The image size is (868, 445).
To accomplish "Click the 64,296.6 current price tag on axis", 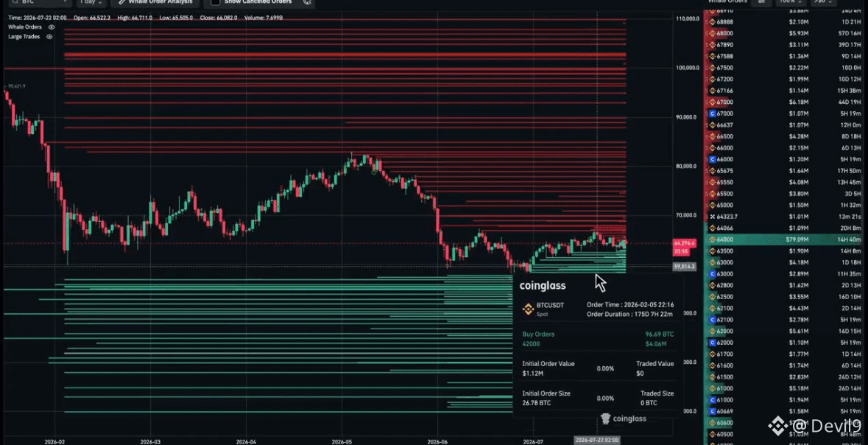I will (684, 243).
